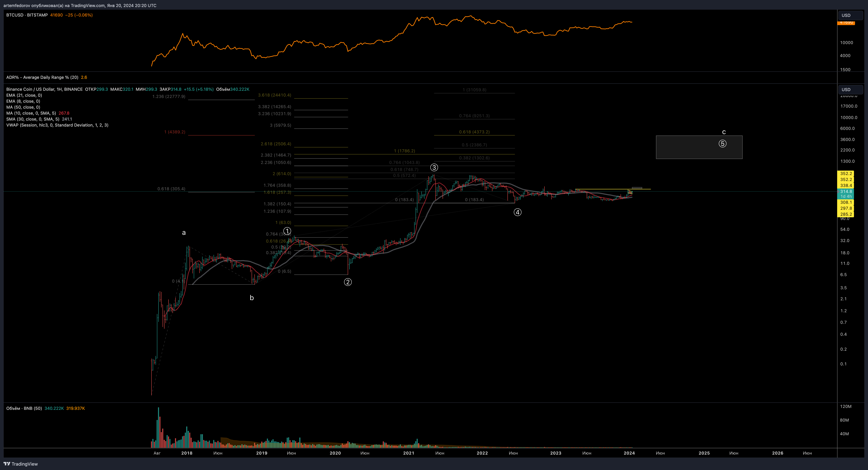Click the wave label 'b' on chart
This screenshot has width=868, height=470.
[252, 298]
